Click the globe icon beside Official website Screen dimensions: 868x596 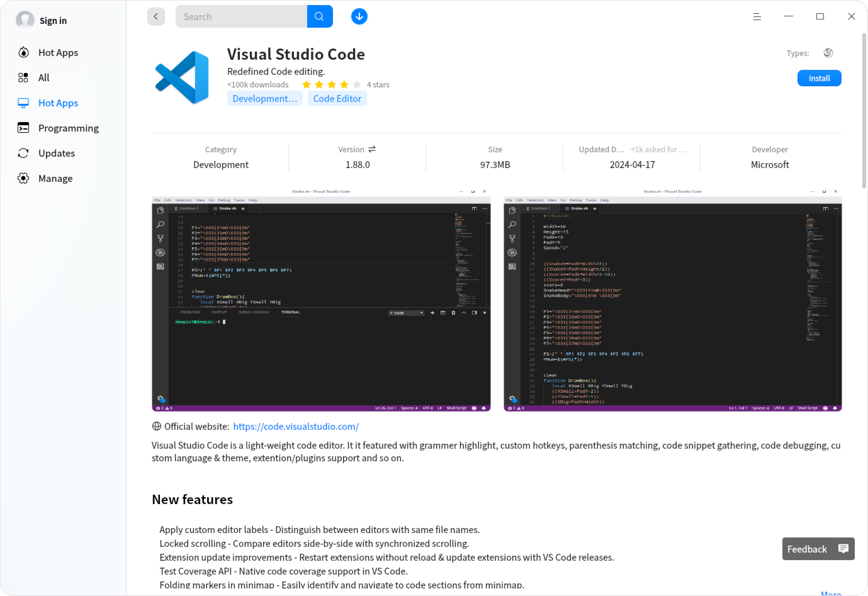(x=156, y=426)
